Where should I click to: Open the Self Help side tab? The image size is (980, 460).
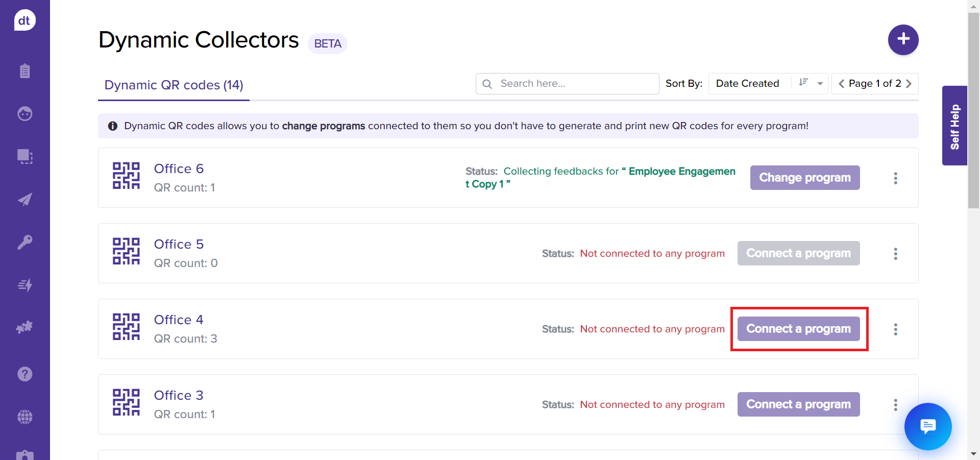954,126
